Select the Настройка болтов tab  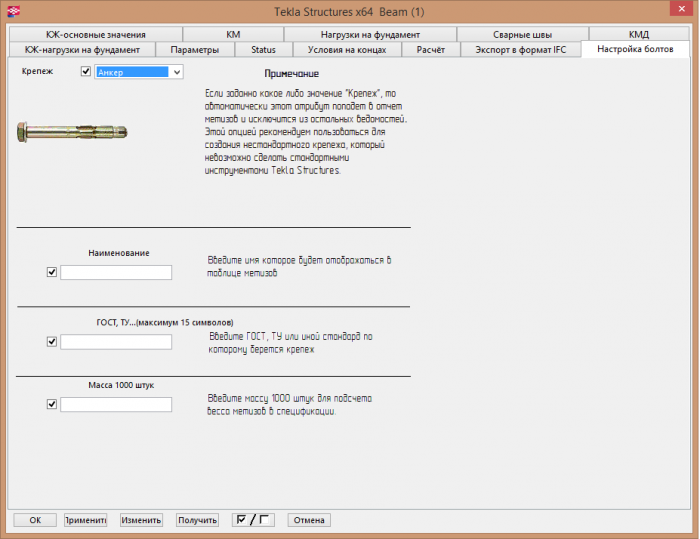click(635, 49)
